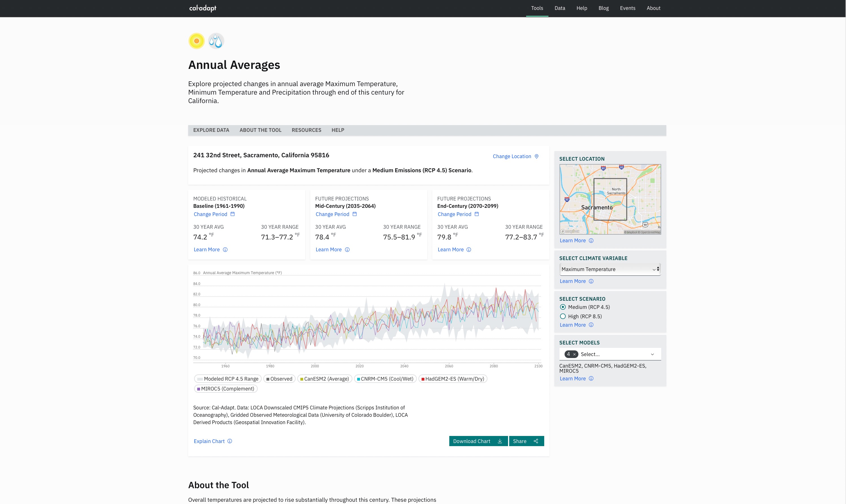Click share network icon on Share button
This screenshot has height=504, width=846.
[x=536, y=441]
